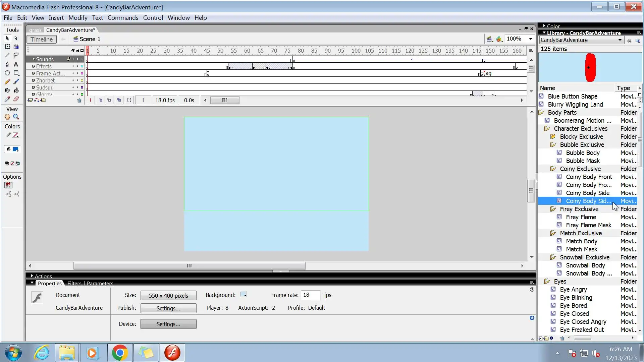Toggle Snap to Objects magnet option

(8, 185)
